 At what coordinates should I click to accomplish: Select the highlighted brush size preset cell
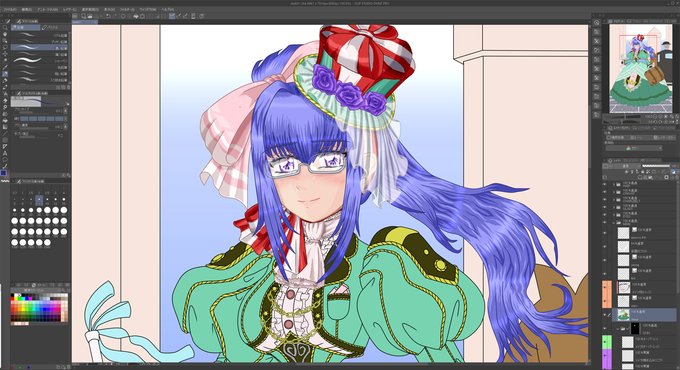[39, 200]
